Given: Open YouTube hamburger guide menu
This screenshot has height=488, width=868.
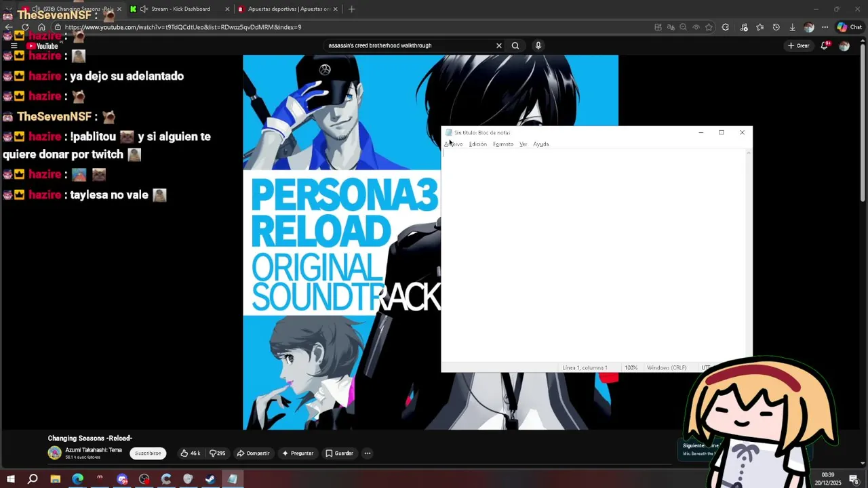Looking at the screenshot, I should 14,45.
